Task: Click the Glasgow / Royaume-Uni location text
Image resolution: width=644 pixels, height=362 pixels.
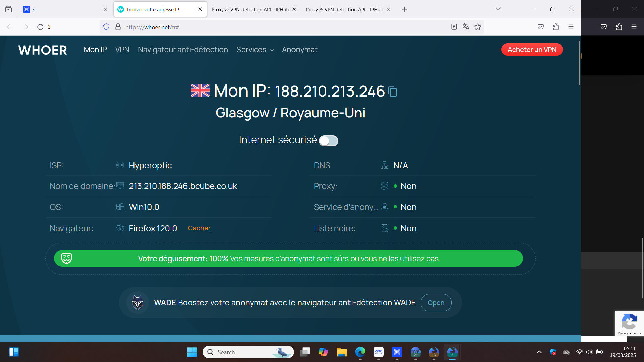Action: [290, 113]
